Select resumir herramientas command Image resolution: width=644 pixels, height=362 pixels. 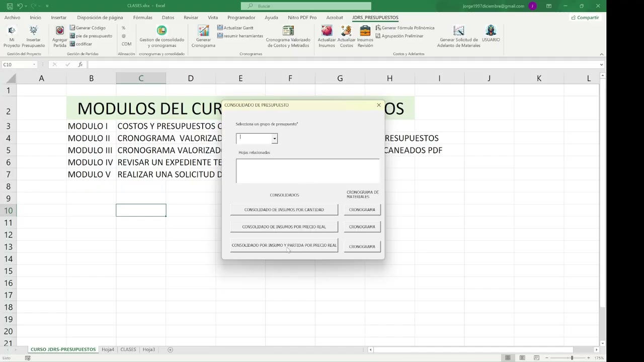[240, 36]
